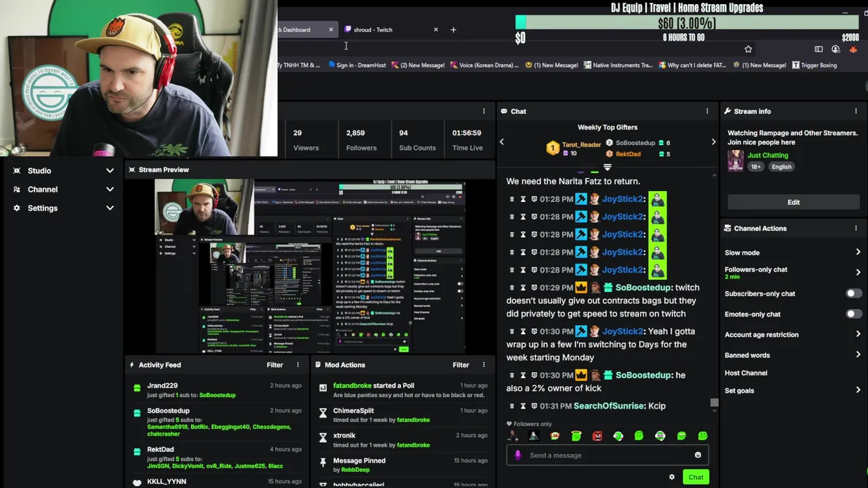Open fatandbroke link in Poll mod action
The image size is (868, 488).
pyautogui.click(x=352, y=386)
